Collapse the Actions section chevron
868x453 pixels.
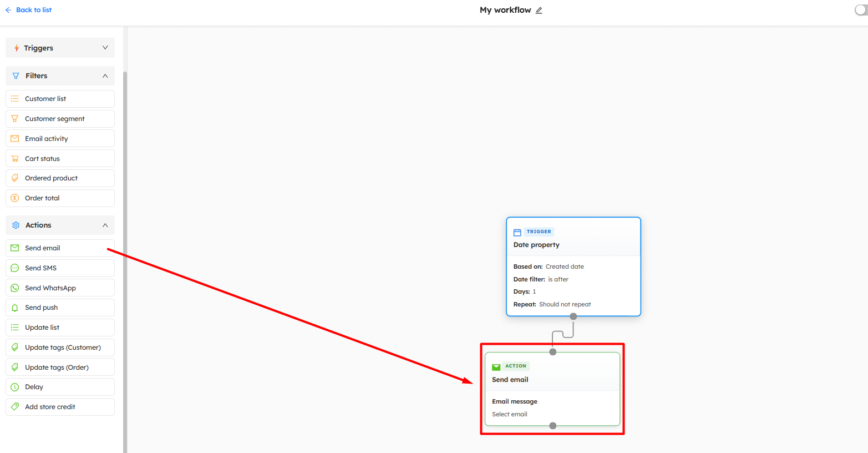[x=105, y=225]
